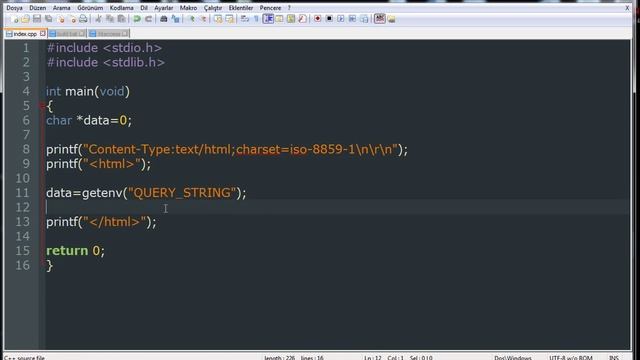Save the recorded macro icon
Viewport: 640px width, 360px height.
[x=364, y=19]
